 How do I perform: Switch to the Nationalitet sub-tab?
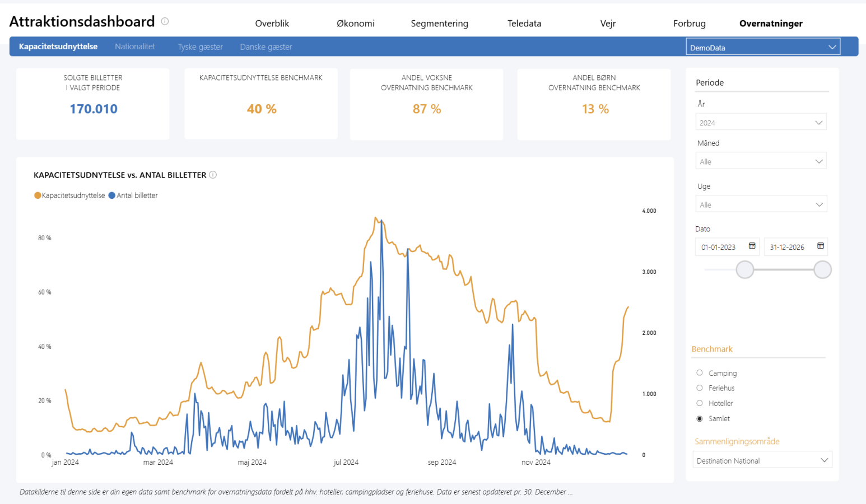135,46
